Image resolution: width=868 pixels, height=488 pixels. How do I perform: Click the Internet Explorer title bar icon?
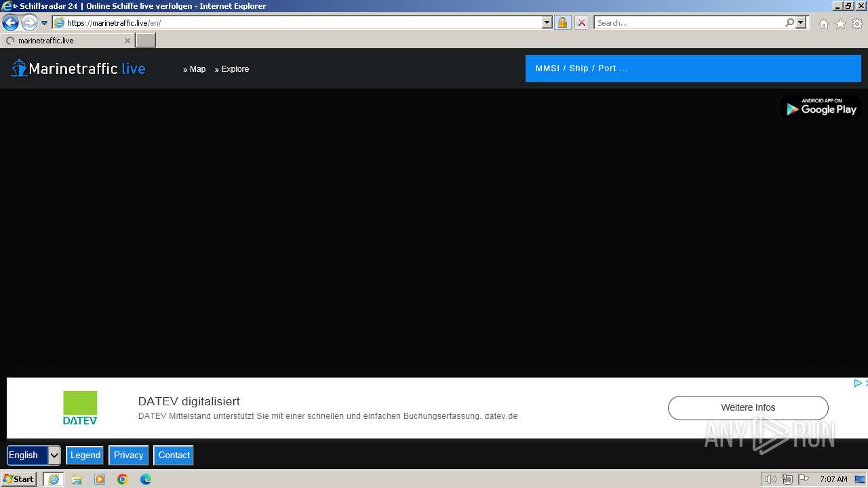click(7, 6)
